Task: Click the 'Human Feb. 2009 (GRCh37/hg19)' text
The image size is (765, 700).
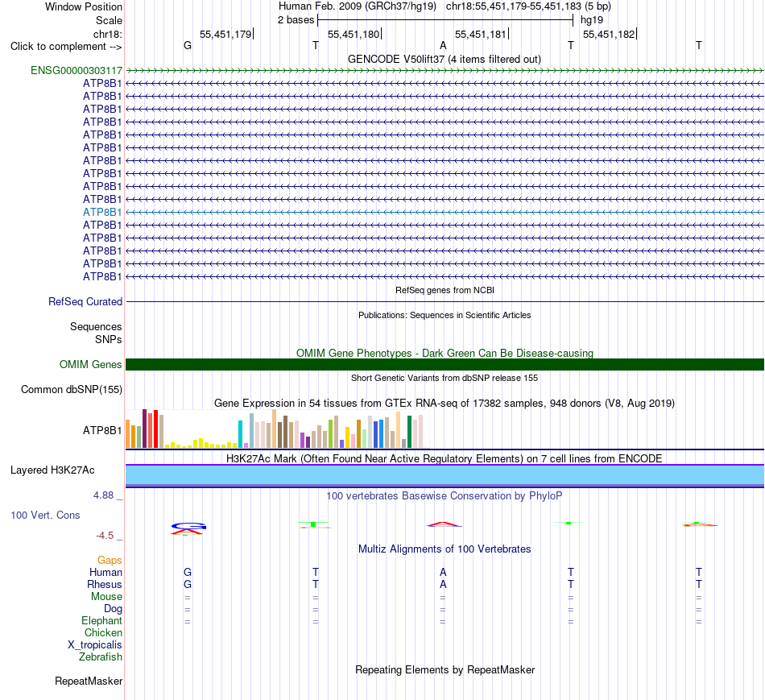Action: pyautogui.click(x=357, y=6)
